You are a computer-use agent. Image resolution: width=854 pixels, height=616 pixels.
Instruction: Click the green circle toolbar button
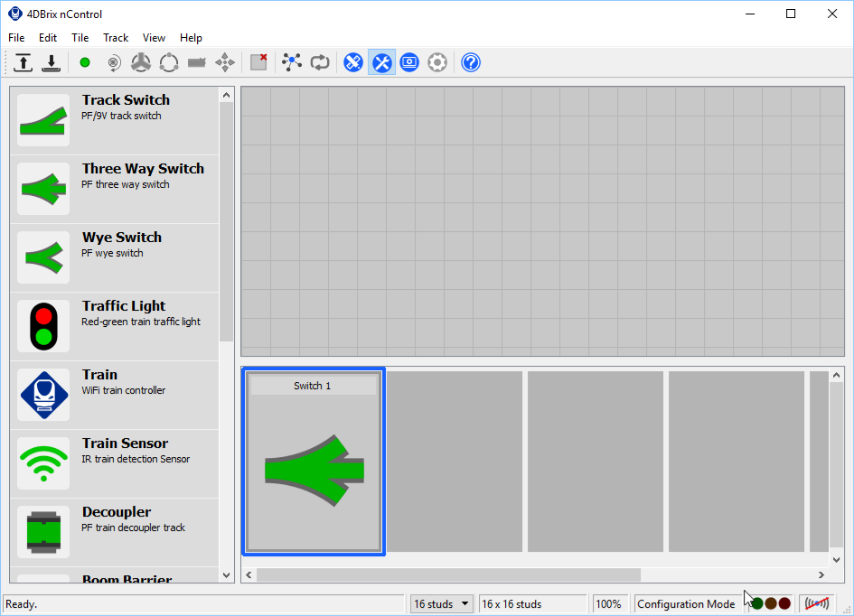pyautogui.click(x=84, y=62)
